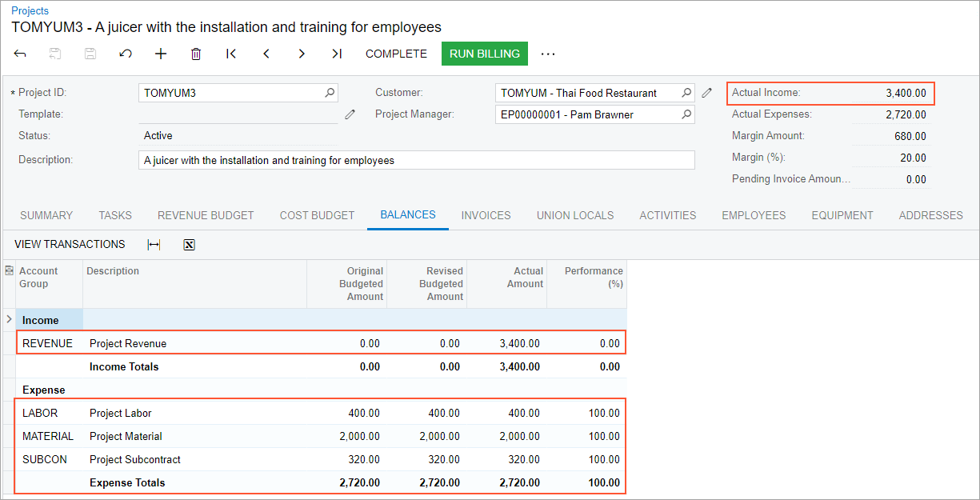Click the back arrow toolbar icon
Viewport: 980px width, 500px height.
(x=20, y=54)
